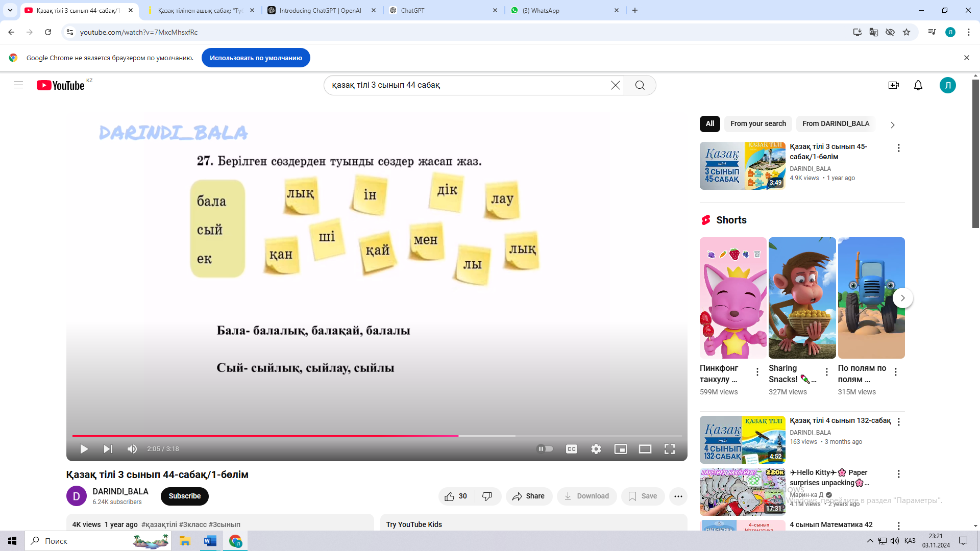Click the dislike thumbs-down icon

tap(487, 496)
